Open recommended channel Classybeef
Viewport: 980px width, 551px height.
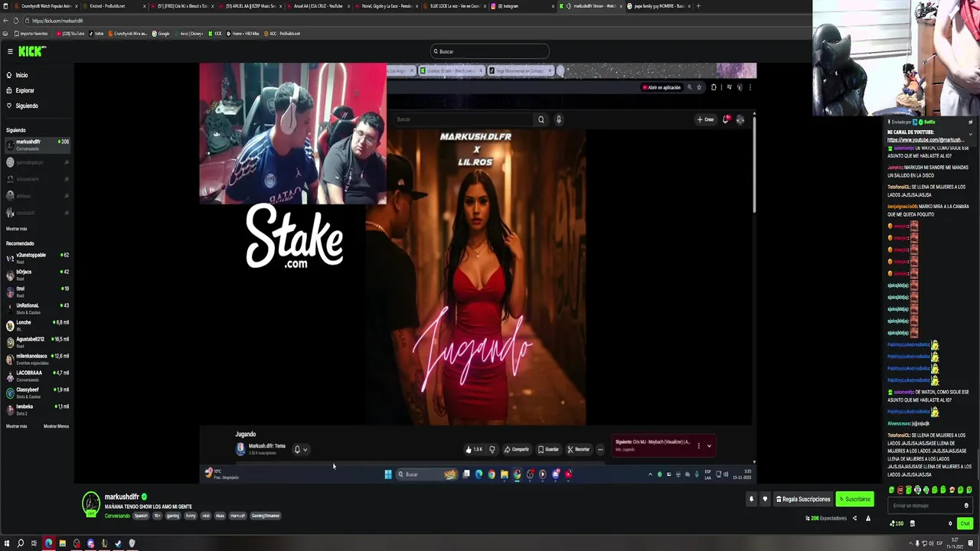tap(38, 392)
